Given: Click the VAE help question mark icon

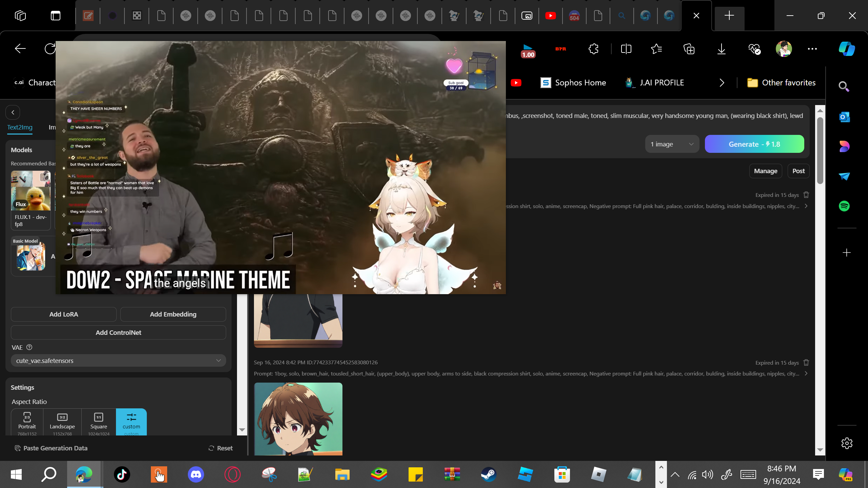Looking at the screenshot, I should pos(29,347).
